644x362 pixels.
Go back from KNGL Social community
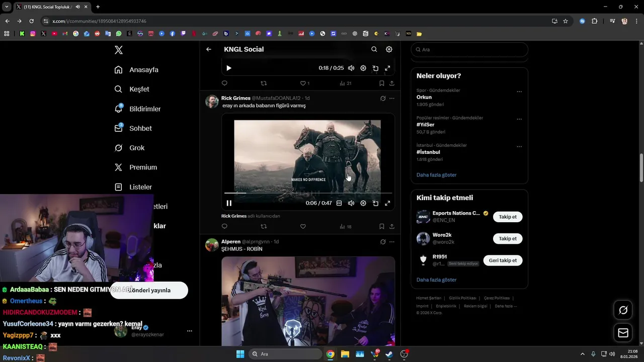pos(209,49)
